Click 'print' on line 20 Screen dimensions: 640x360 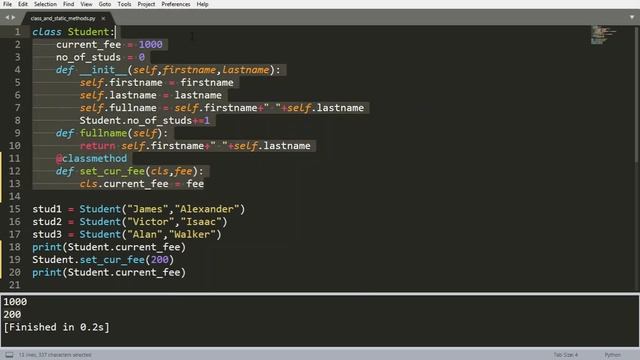pos(47,272)
